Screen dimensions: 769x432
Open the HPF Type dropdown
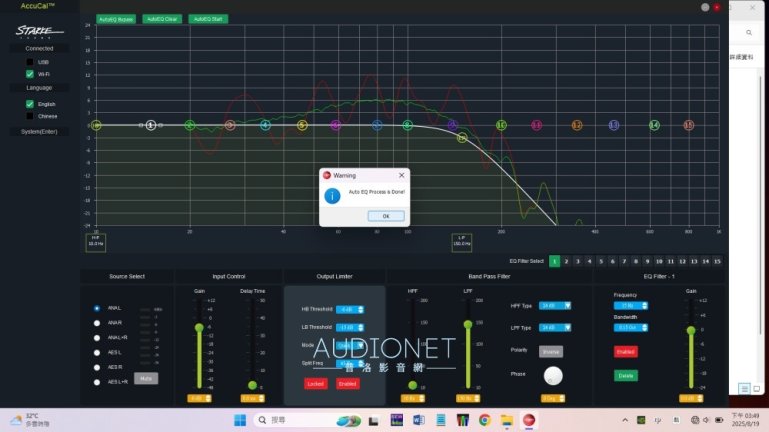(x=551, y=305)
